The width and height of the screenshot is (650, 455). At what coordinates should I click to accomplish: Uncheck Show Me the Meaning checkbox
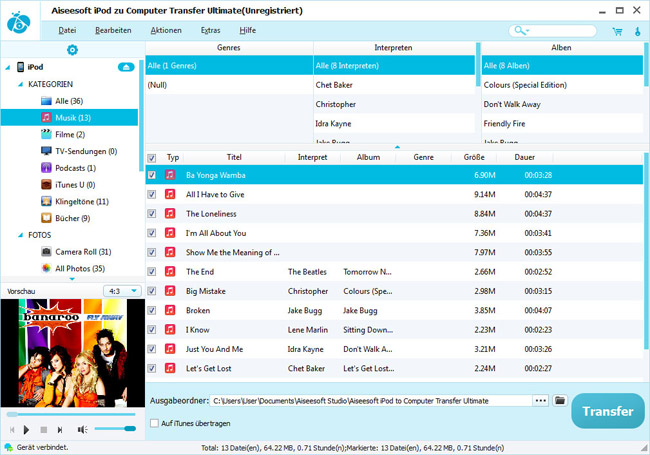152,252
